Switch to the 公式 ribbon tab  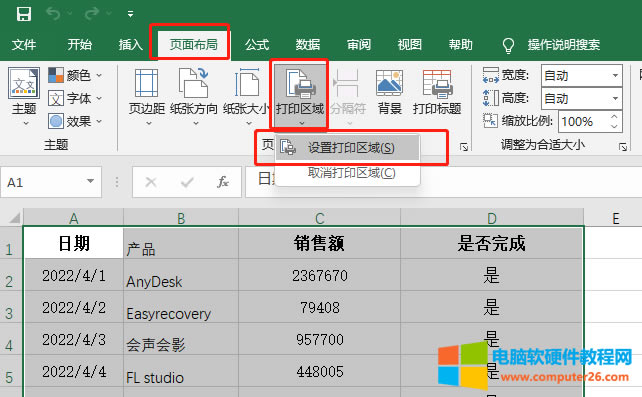(x=257, y=44)
